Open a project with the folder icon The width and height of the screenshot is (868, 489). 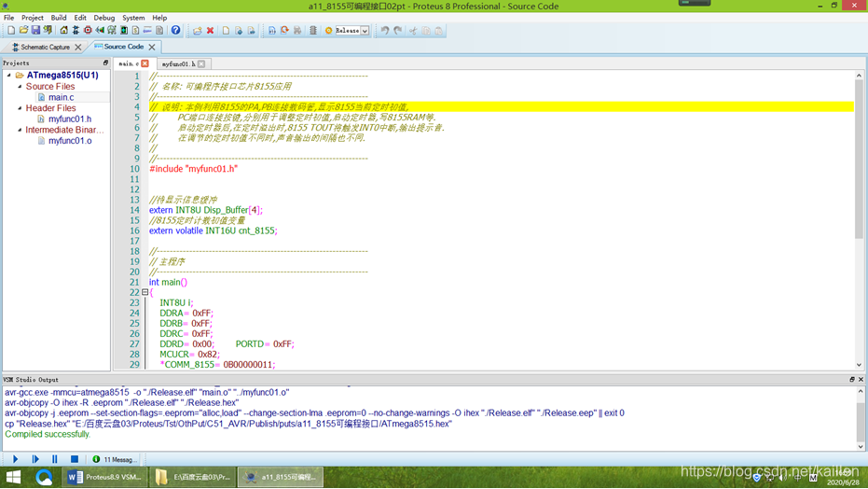click(23, 31)
